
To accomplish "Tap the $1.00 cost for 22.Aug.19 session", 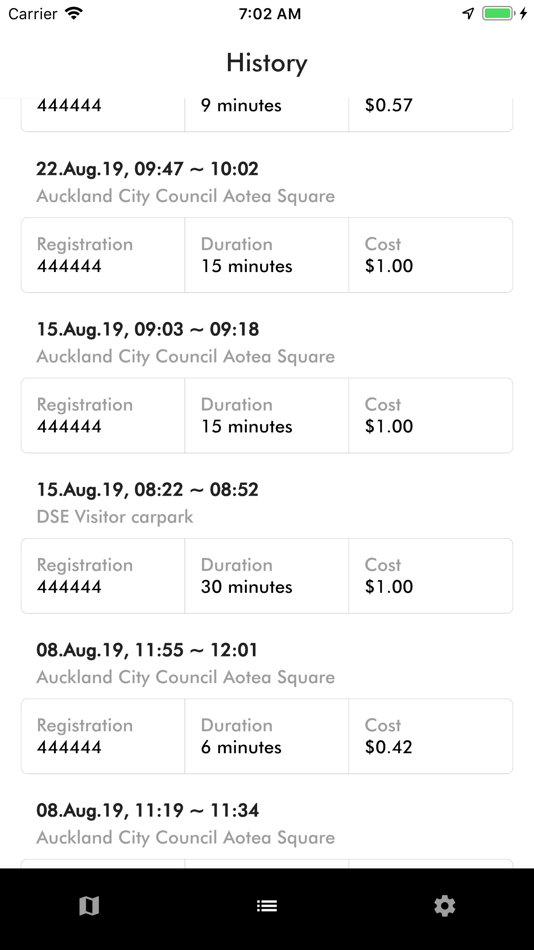I will (x=430, y=255).
